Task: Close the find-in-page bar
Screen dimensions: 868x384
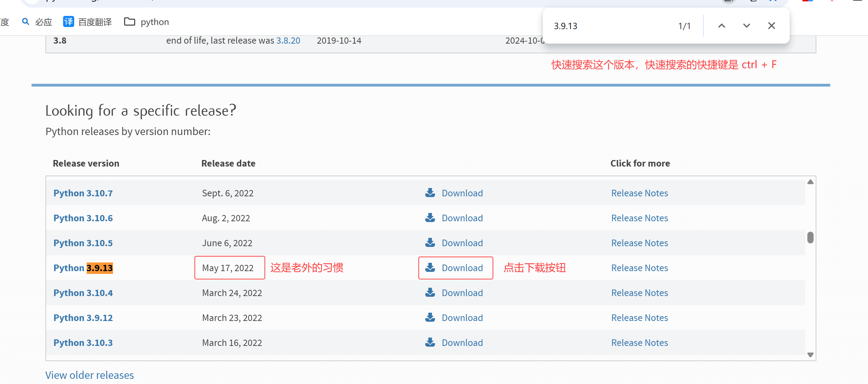Action: pyautogui.click(x=771, y=26)
